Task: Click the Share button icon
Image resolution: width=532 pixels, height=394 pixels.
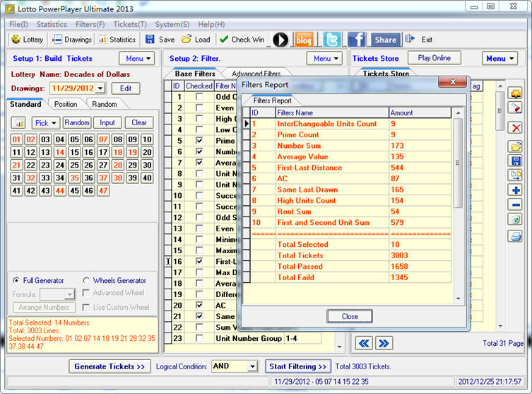Action: [386, 40]
